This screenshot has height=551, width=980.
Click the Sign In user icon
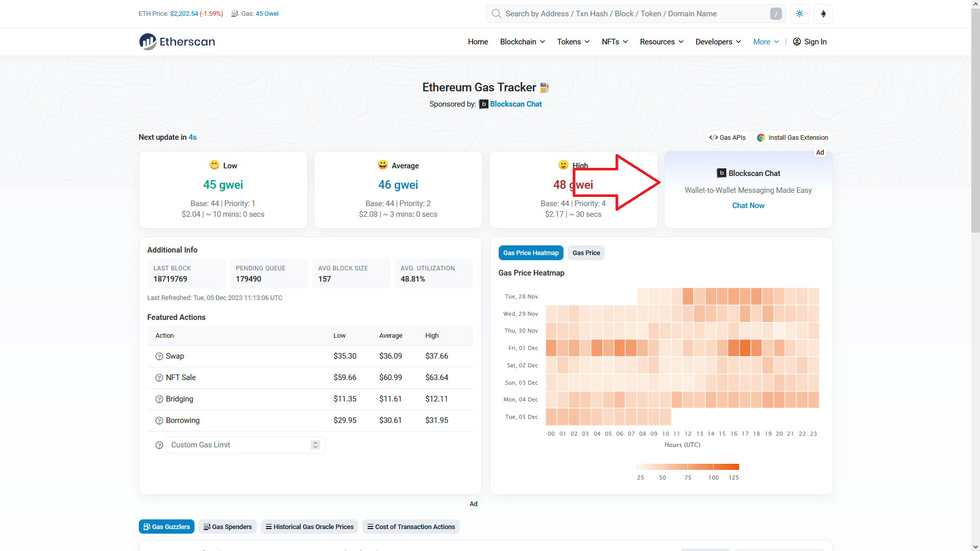797,42
